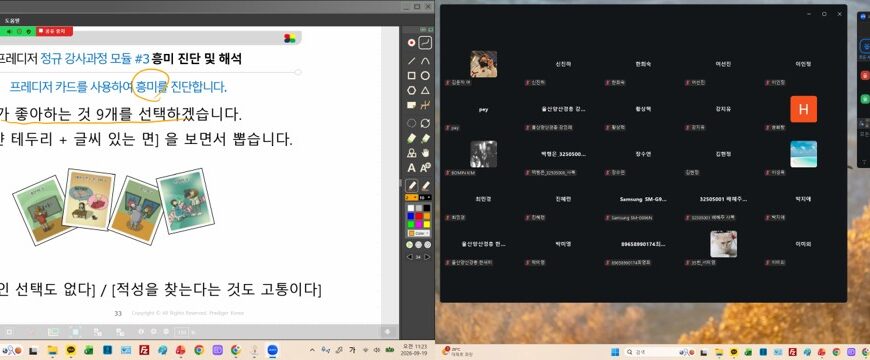Select the middle gray round toggle
The width and height of the screenshot is (870, 360).
[419, 245]
